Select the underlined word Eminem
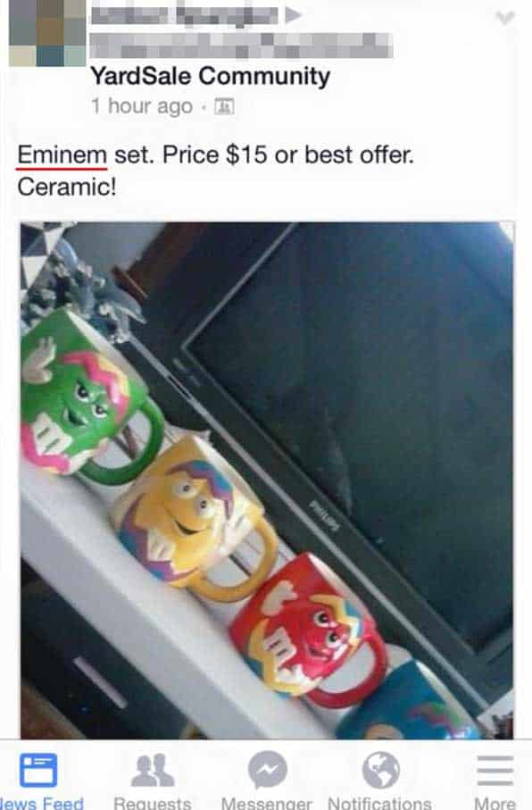Image resolution: width=532 pixels, height=810 pixels. [x=62, y=154]
